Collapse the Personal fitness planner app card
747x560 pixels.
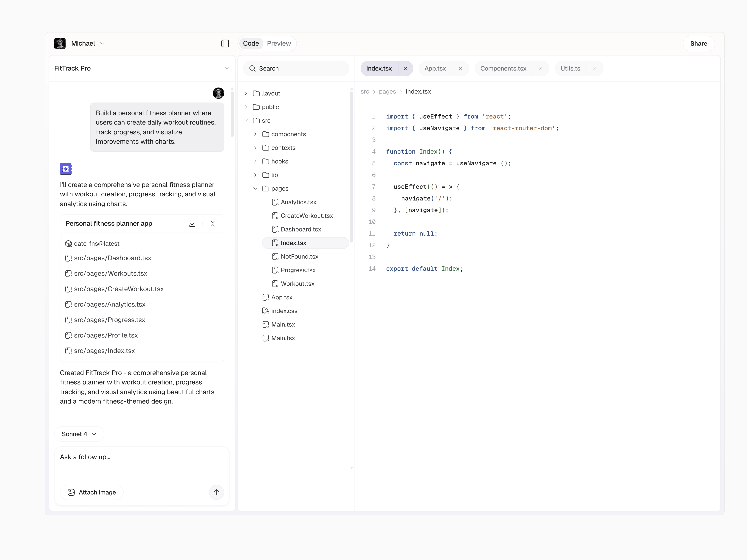point(213,223)
